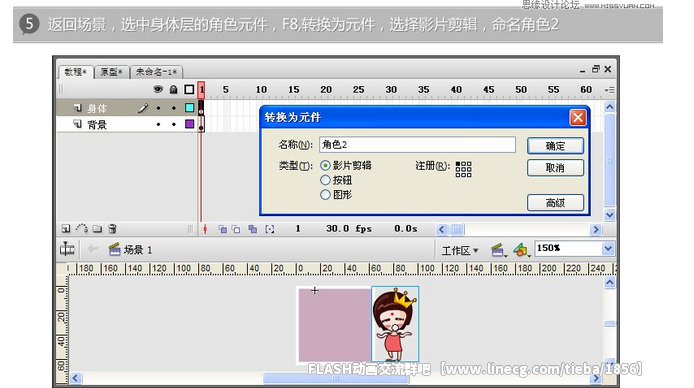Open the Edit Scene clapperboard menu icon
694x388 pixels.
[498, 250]
